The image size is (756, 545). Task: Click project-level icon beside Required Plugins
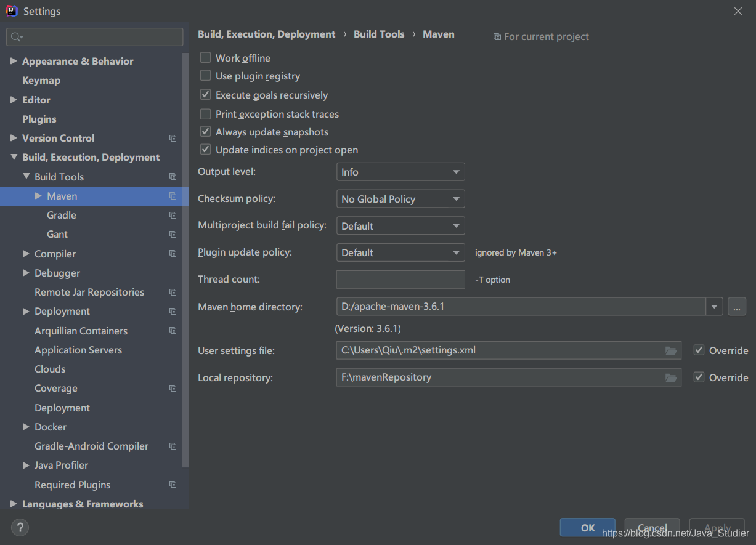click(x=173, y=485)
